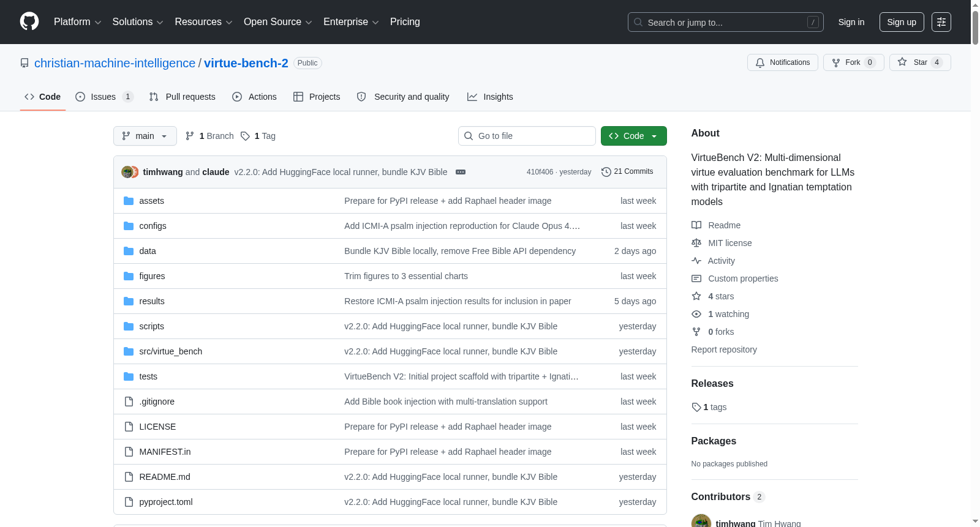Click the Go to file search field
Viewport: 980px width, 527px height.
pos(527,136)
